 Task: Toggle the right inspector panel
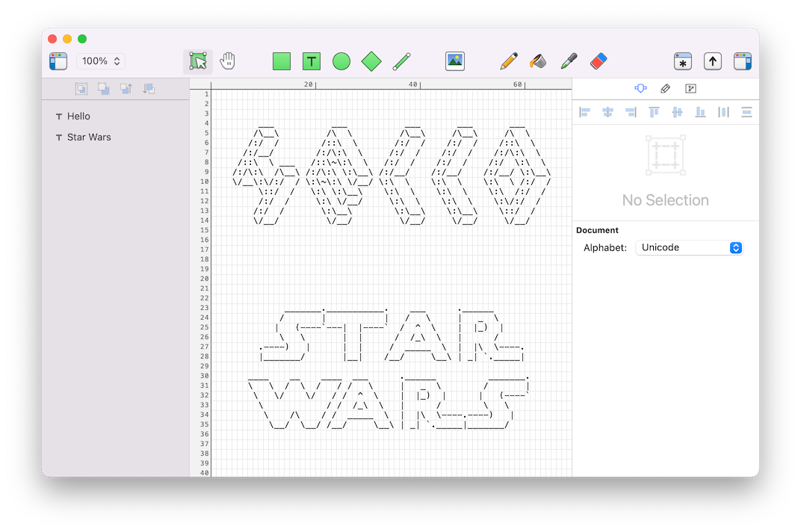coord(743,61)
